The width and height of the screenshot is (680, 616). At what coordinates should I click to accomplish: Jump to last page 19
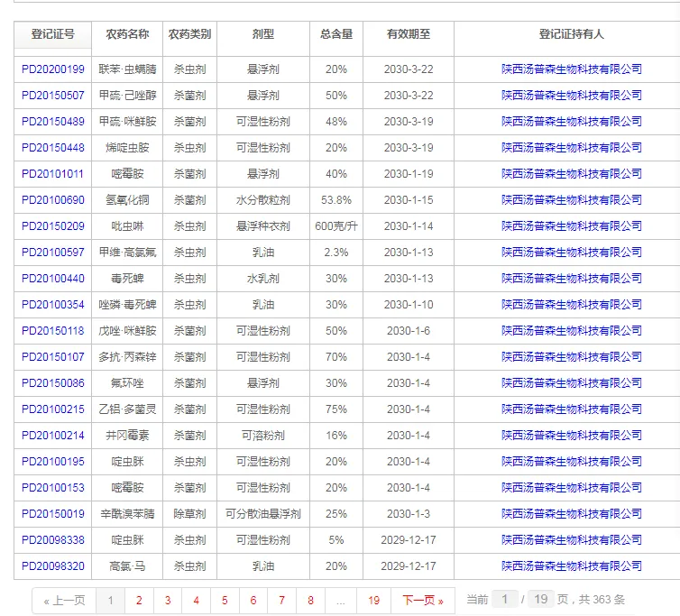point(374,601)
